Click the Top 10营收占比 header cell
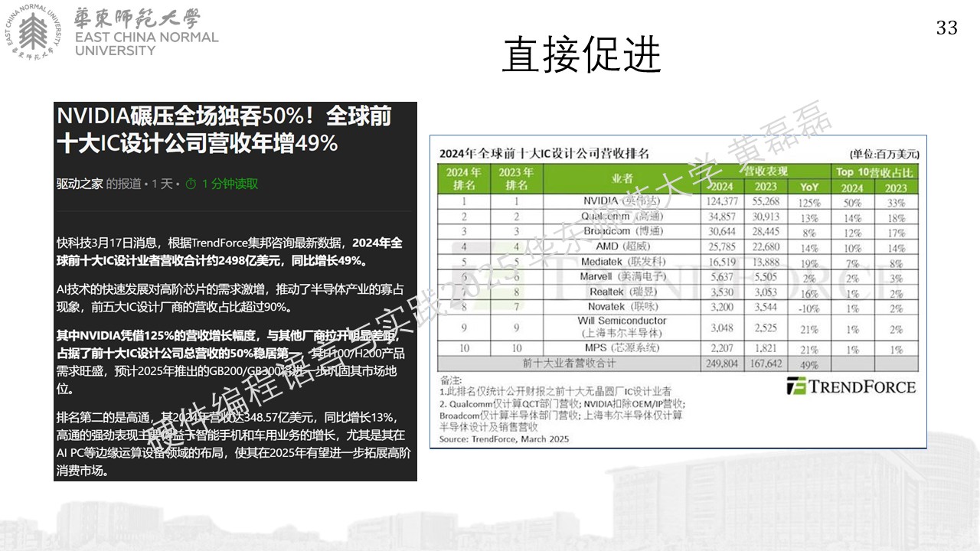 875,171
